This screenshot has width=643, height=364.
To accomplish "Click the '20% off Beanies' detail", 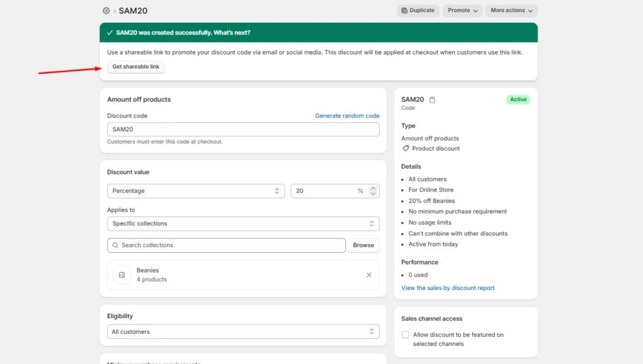I will click(x=431, y=201).
